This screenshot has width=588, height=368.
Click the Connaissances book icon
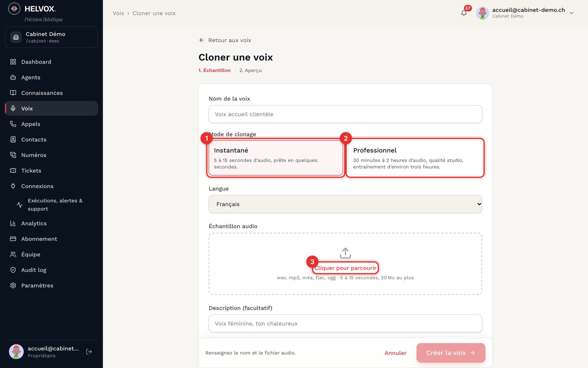click(13, 93)
